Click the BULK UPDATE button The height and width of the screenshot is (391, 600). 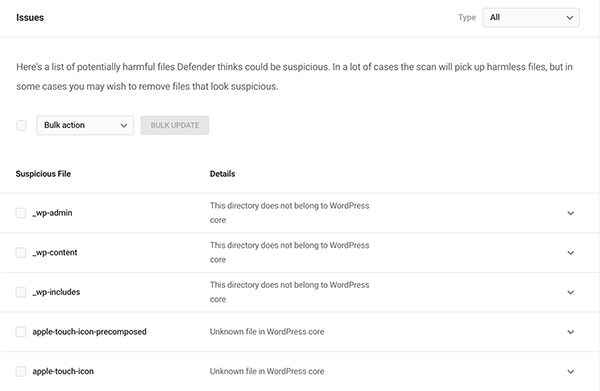pyautogui.click(x=174, y=125)
